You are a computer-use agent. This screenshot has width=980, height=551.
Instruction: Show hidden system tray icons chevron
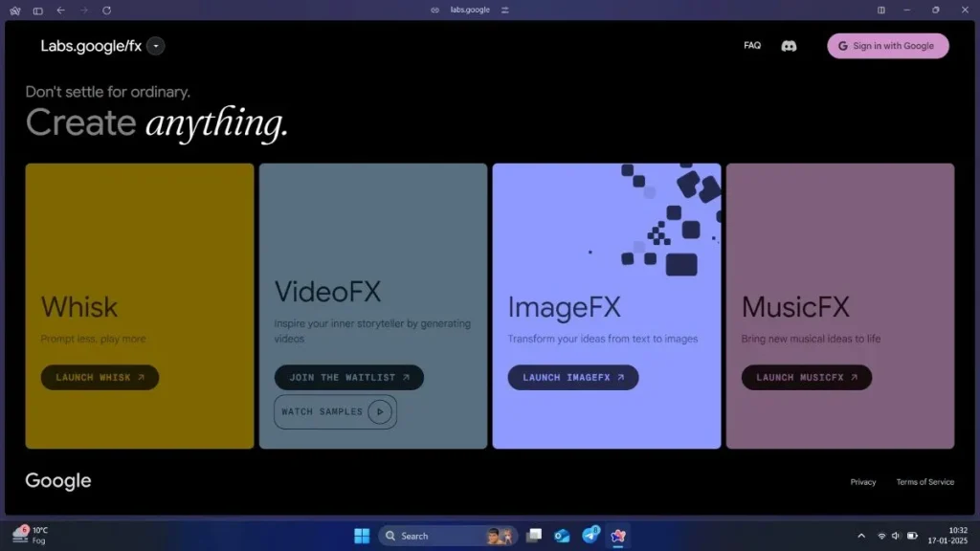click(861, 536)
